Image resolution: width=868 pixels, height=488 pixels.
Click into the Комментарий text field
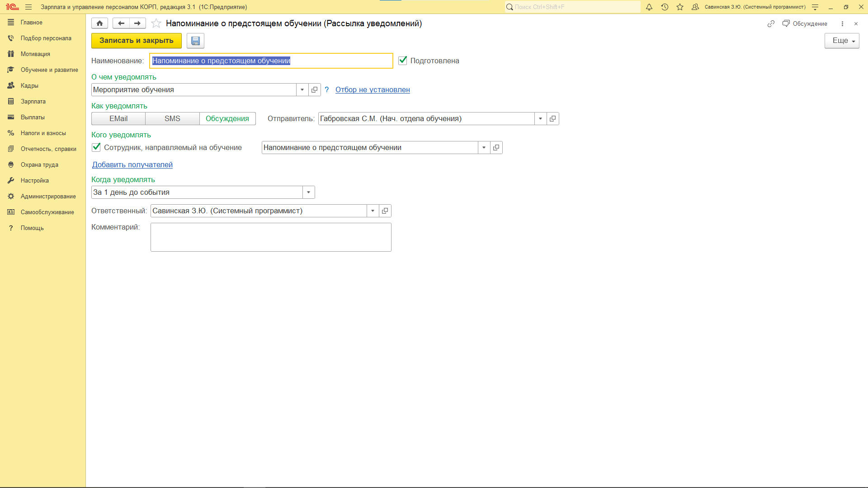coord(270,237)
